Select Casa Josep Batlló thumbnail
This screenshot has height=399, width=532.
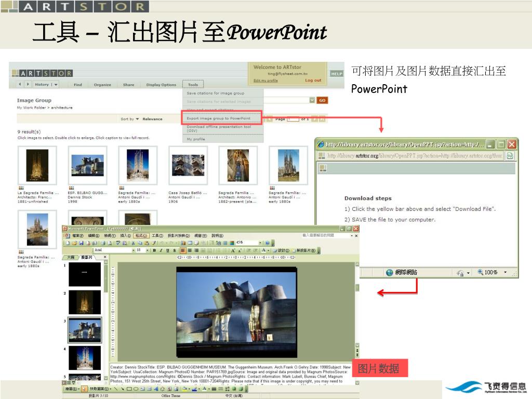188,165
